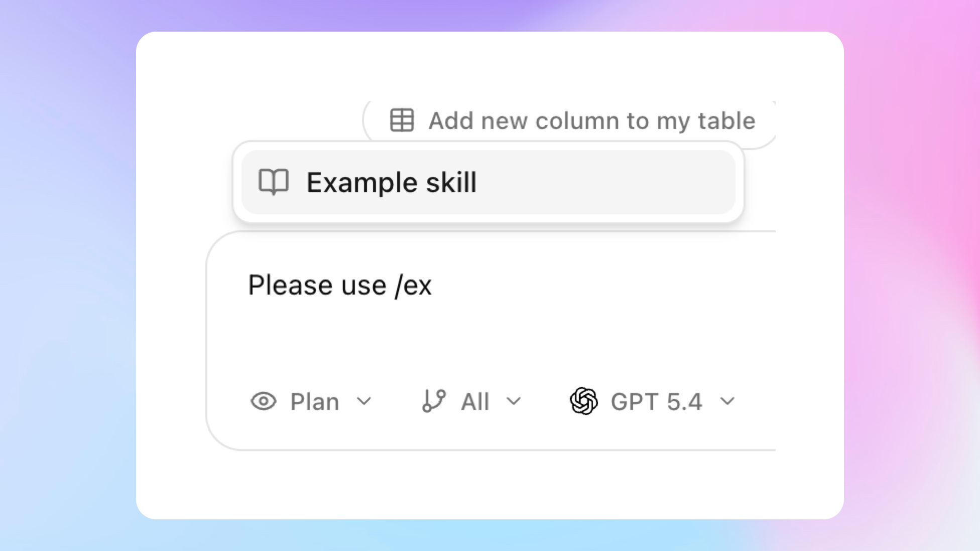This screenshot has width=980, height=551.
Task: Open the GPT 5.4 model selector
Action: coord(656,402)
